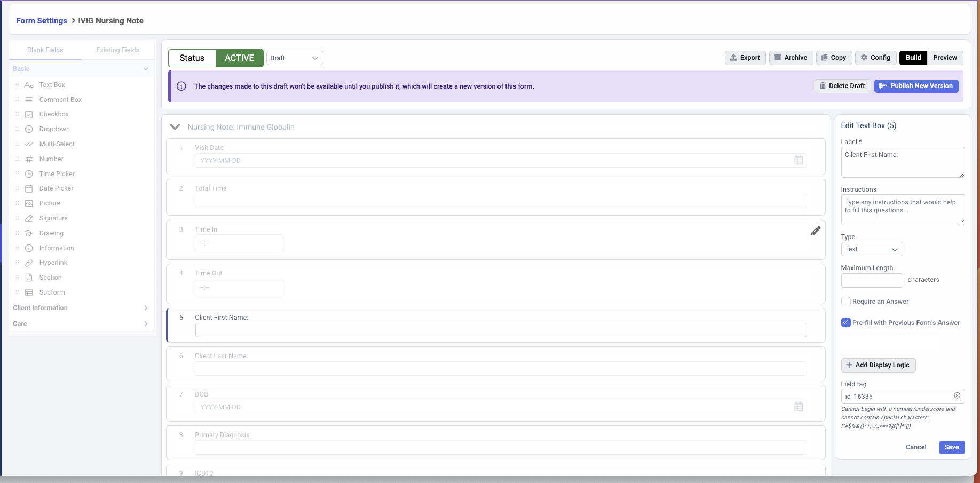Clear the Field tag with the x icon
Image resolution: width=980 pixels, height=483 pixels.
point(957,395)
